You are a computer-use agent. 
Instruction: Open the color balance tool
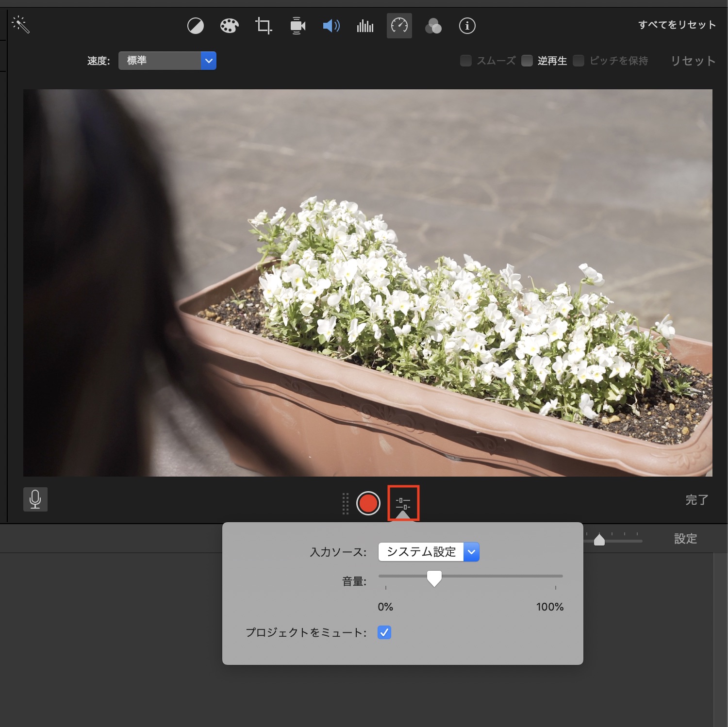(196, 26)
